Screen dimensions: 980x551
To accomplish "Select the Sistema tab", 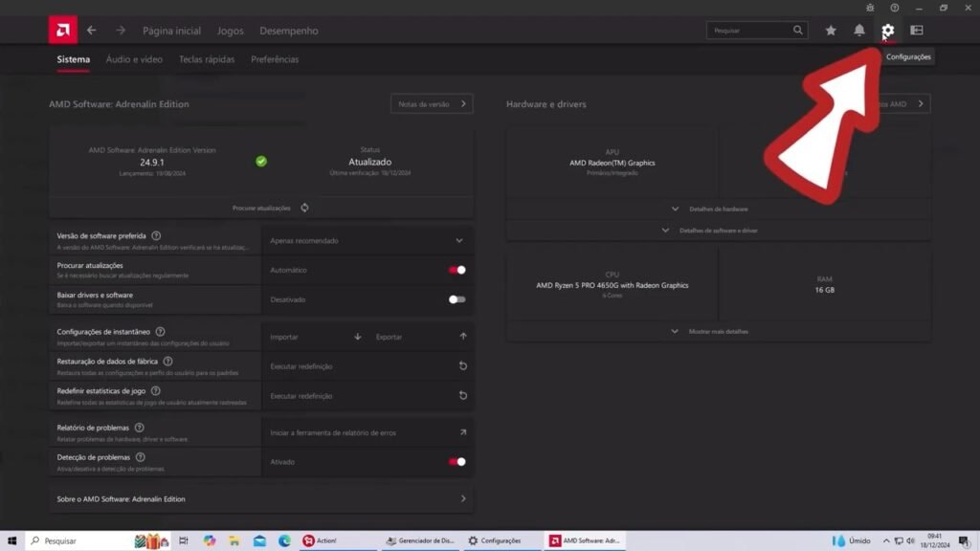I will click(73, 59).
